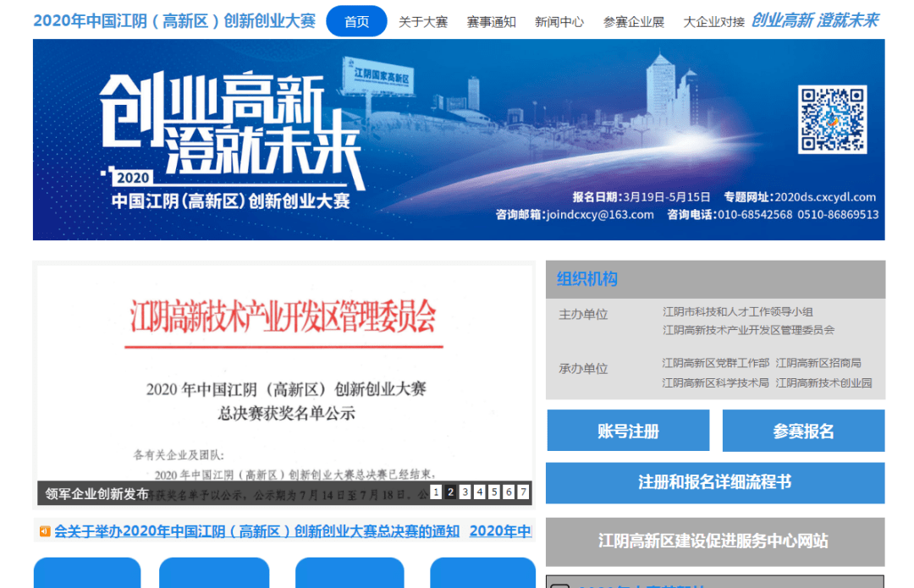Switch slideshow to slide 4
The image size is (914, 588).
click(479, 492)
